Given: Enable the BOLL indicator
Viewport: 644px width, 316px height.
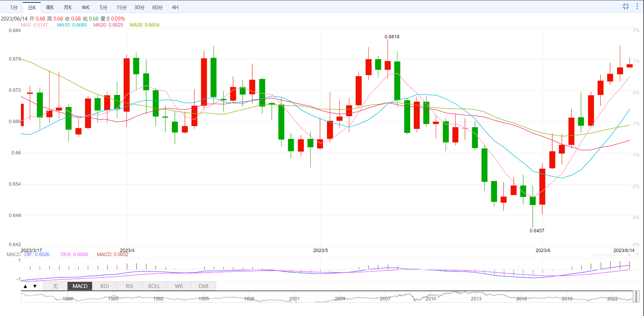Looking at the screenshot, I should click(154, 286).
